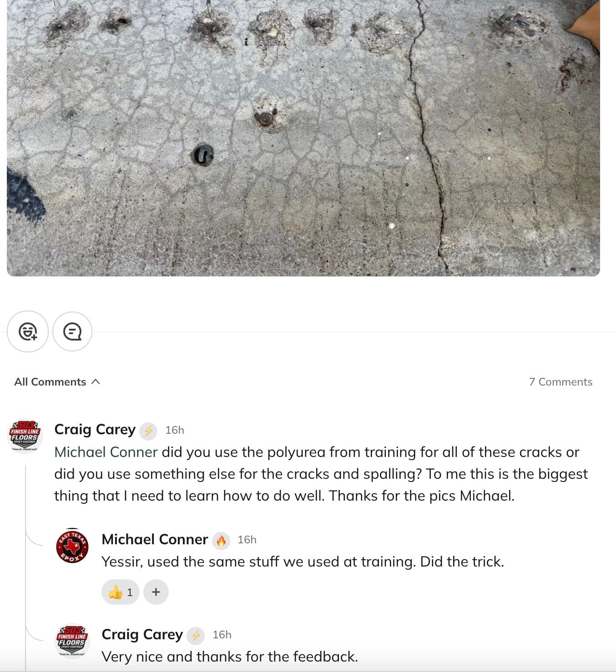616x672 pixels.
Task: Open Michael Conner's name in the reply
Action: 155,539
